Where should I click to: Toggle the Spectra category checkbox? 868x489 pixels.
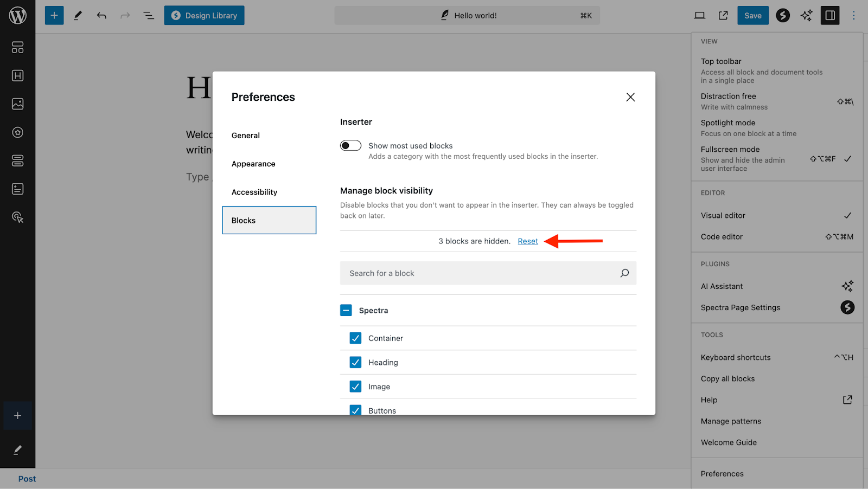click(346, 310)
